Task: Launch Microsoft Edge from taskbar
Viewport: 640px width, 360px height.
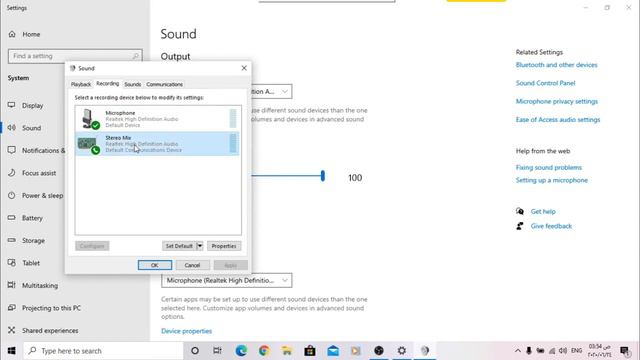Action: (x=241, y=351)
